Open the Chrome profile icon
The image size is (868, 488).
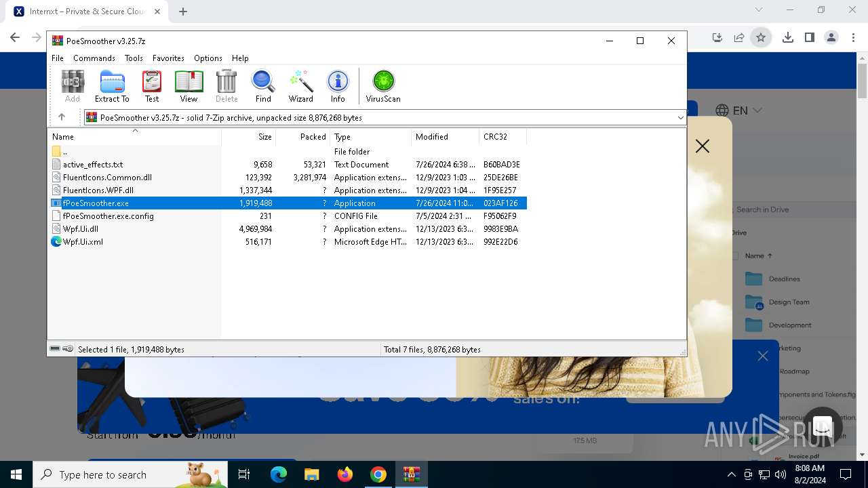831,38
